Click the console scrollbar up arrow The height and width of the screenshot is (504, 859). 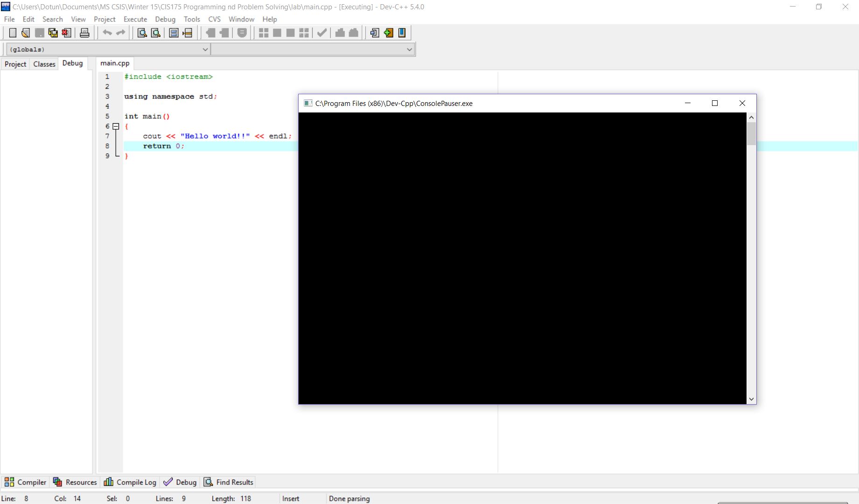pos(751,117)
